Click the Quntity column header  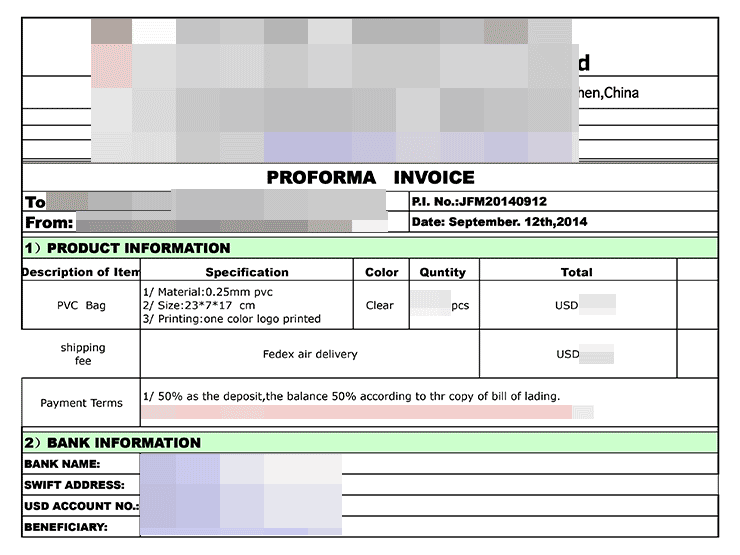[443, 272]
